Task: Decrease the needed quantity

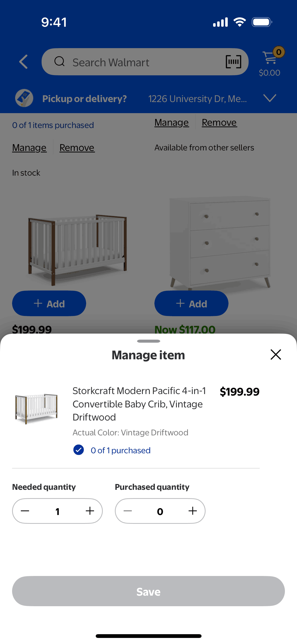Action: click(x=25, y=511)
